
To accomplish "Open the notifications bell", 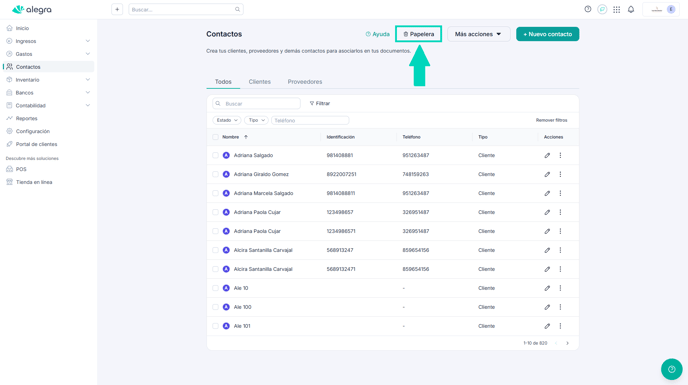I will (x=631, y=9).
